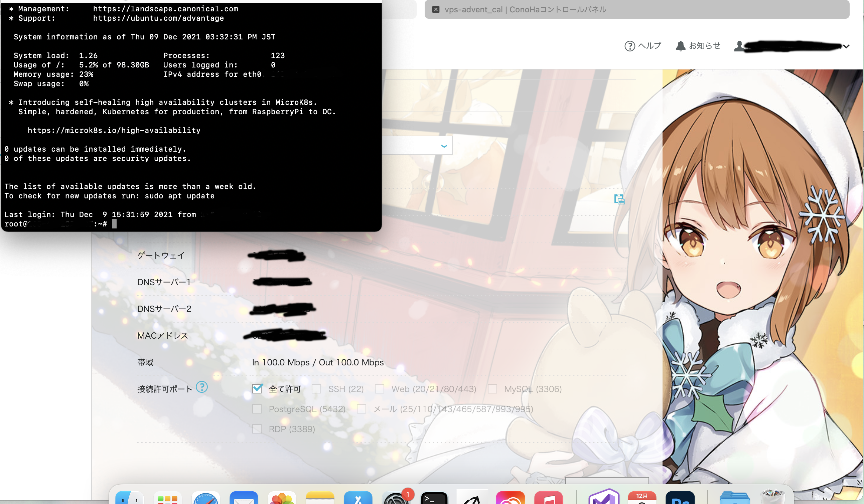Click the ヘルプ help link

click(x=643, y=45)
